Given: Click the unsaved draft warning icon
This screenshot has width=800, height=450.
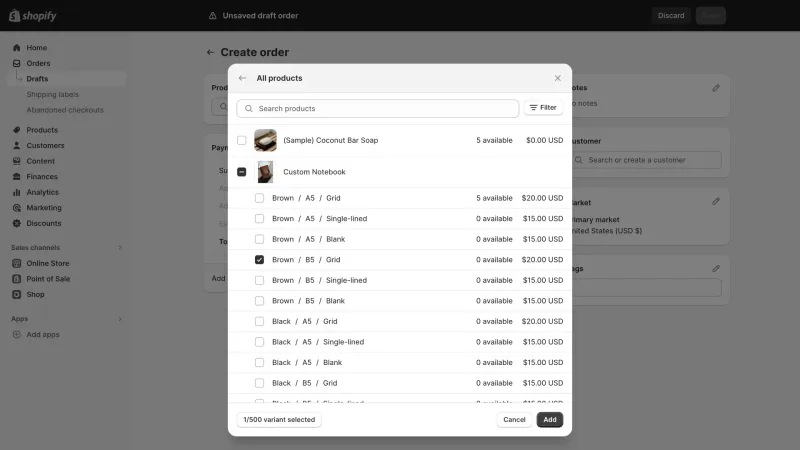Looking at the screenshot, I should point(213,16).
